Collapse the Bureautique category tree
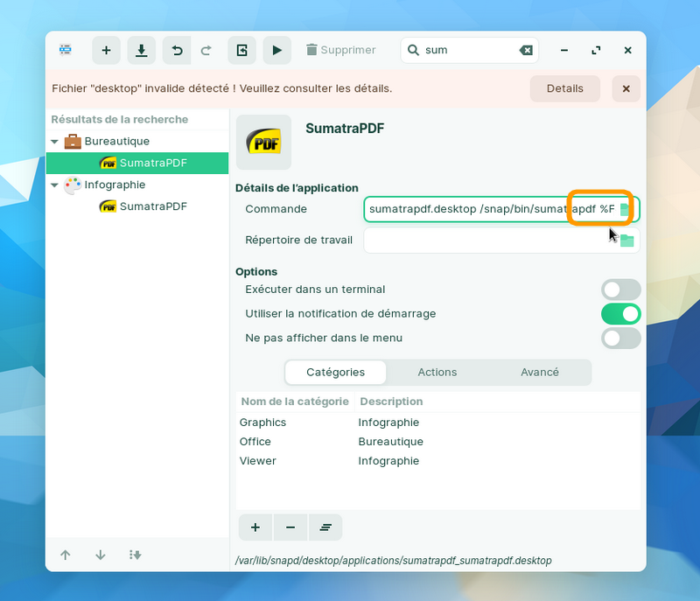This screenshot has height=601, width=700. coord(55,142)
